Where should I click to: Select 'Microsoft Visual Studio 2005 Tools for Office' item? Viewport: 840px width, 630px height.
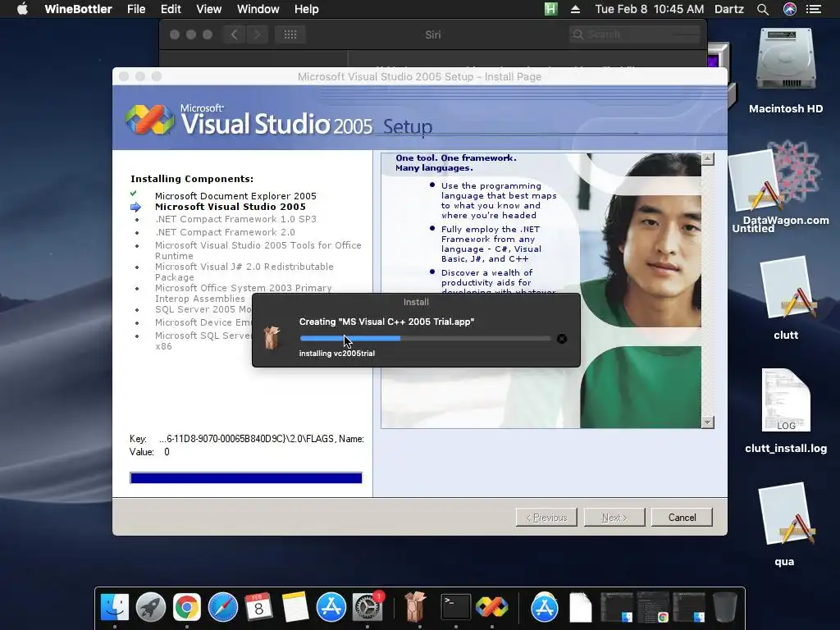pos(258,250)
